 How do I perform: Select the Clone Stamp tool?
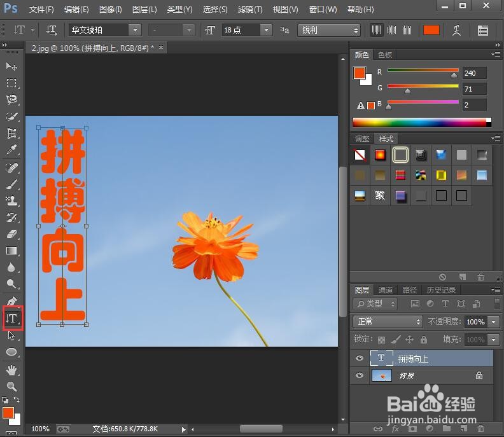(x=11, y=201)
